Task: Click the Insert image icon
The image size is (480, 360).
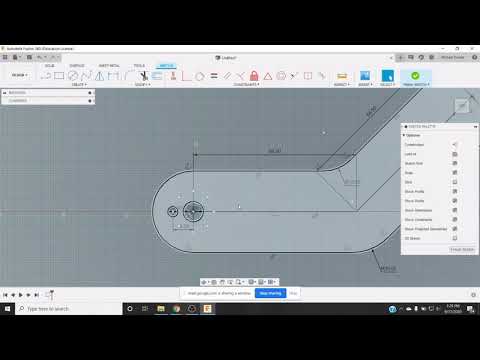Action: (x=365, y=76)
